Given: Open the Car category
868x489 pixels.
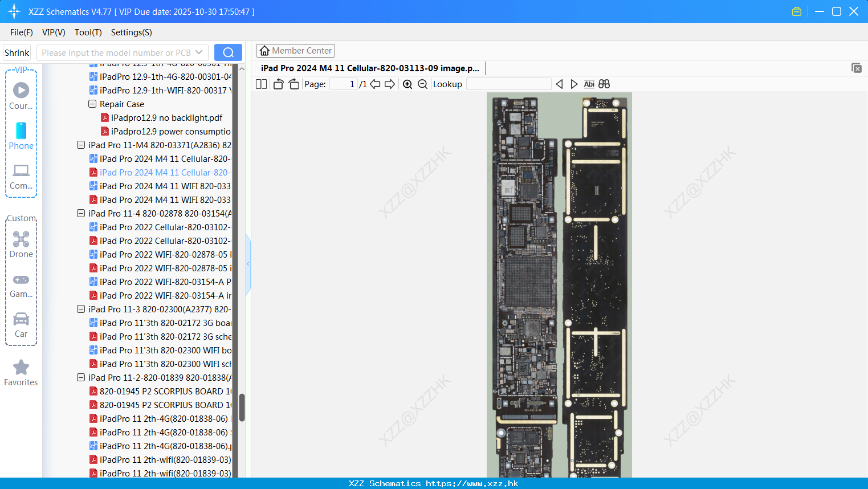Looking at the screenshot, I should click(21, 319).
